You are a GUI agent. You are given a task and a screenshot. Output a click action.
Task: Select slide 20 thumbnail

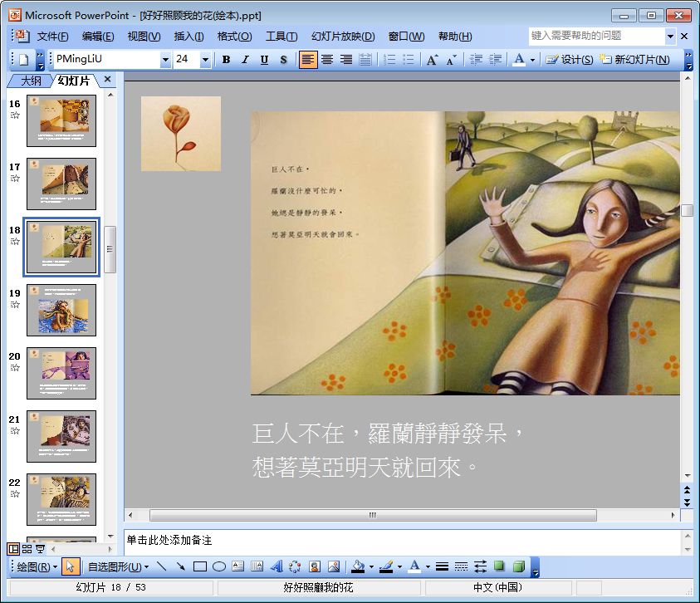[61, 373]
